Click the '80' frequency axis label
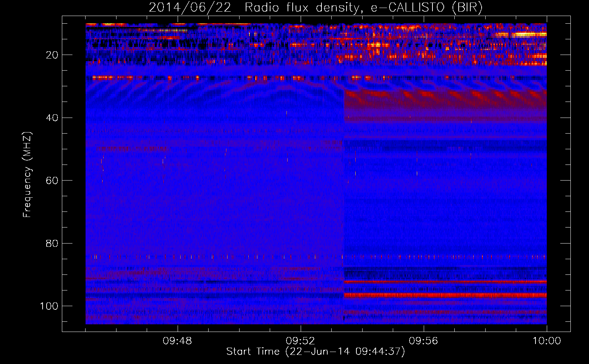 52,244
